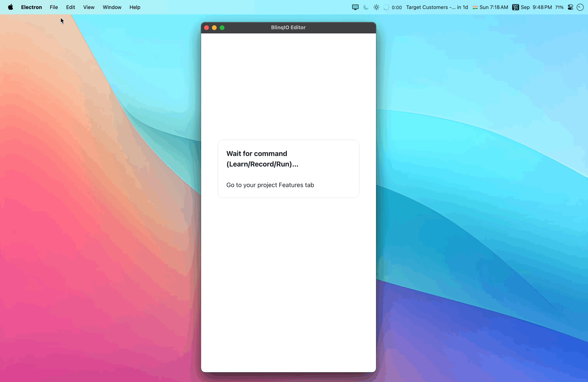Image resolution: width=588 pixels, height=382 pixels.
Task: Click the BlinqIO Editor window title
Action: 288,27
